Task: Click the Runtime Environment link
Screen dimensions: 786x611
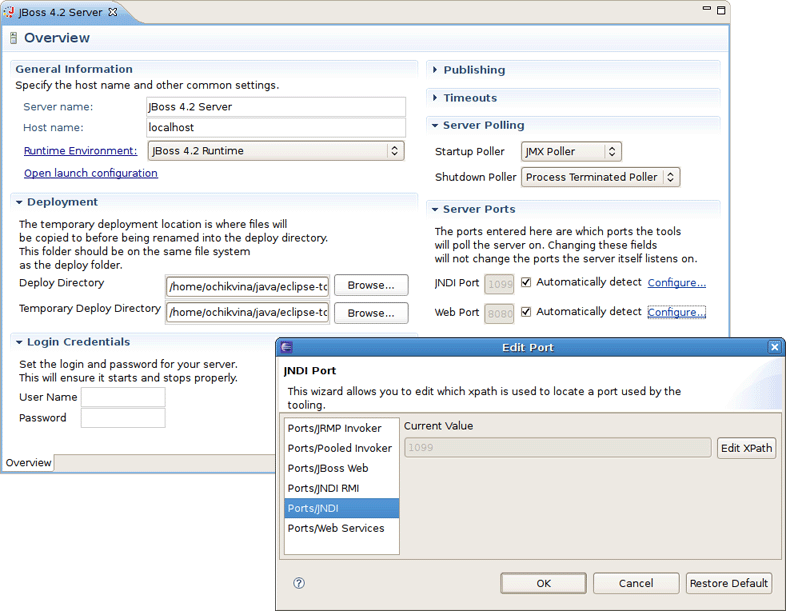Action: tap(80, 150)
